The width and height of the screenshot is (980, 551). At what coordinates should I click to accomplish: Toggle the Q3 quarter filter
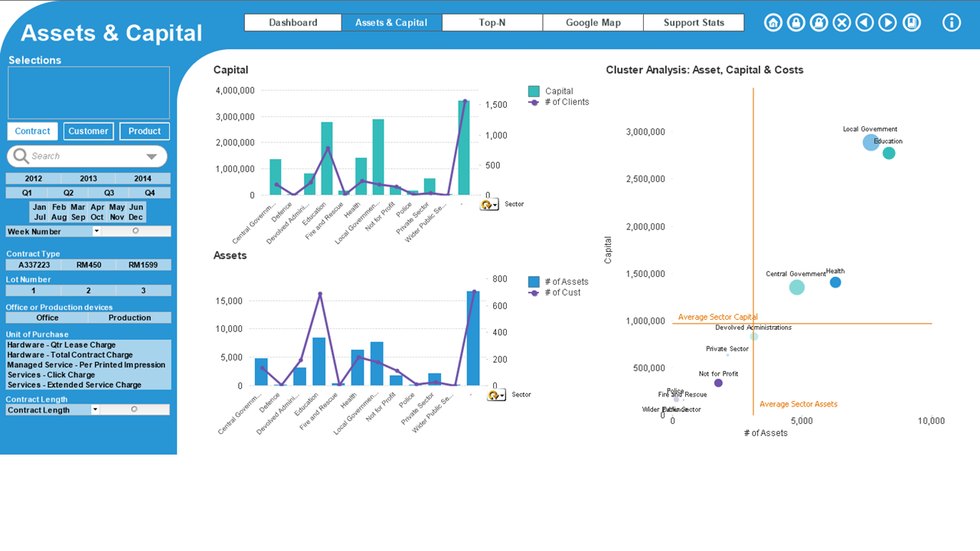pyautogui.click(x=109, y=193)
